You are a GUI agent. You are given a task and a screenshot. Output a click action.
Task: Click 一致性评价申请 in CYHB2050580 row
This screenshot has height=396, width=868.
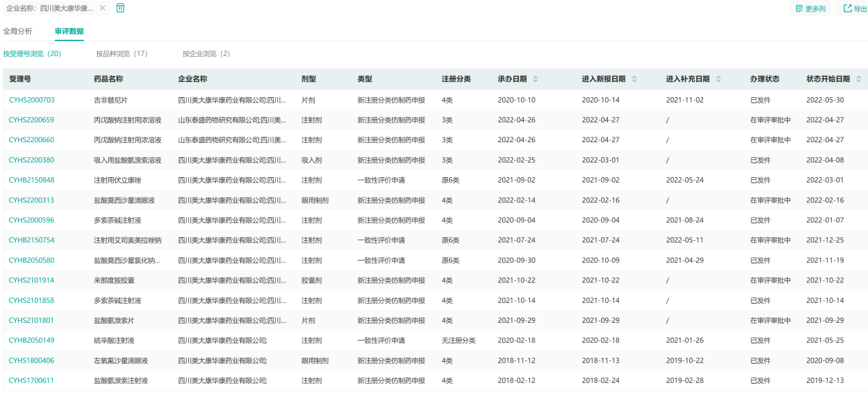[x=381, y=261]
